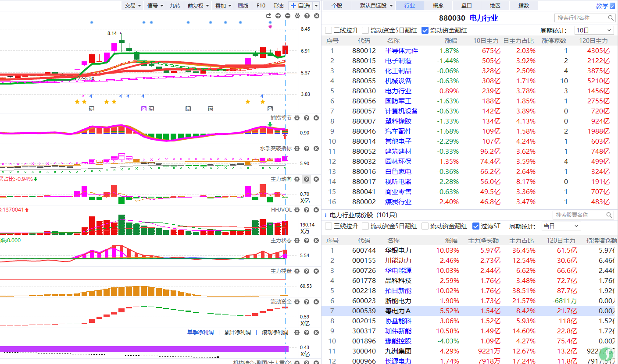618x364 pixels.
Task: Click the redo arrow icon above main chart
Action: coord(268,16)
